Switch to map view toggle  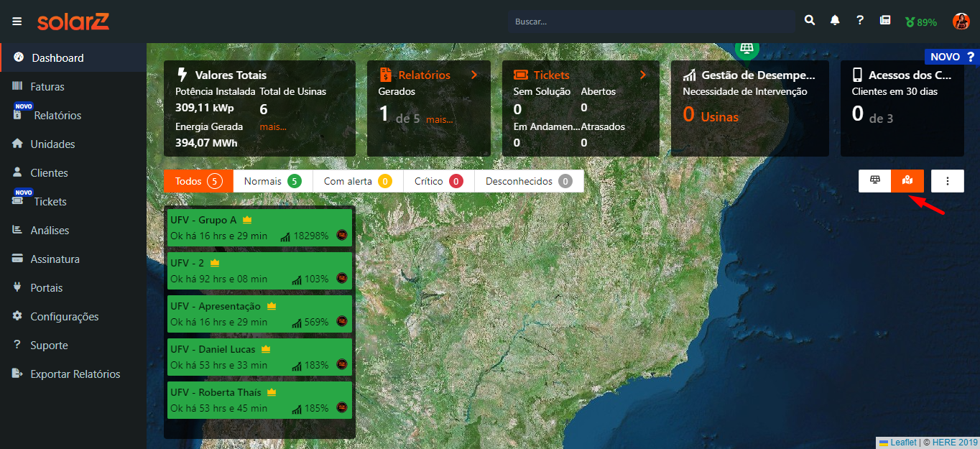pos(907,181)
